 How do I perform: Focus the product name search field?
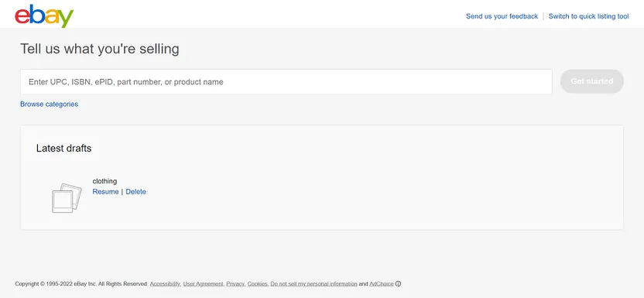286,82
